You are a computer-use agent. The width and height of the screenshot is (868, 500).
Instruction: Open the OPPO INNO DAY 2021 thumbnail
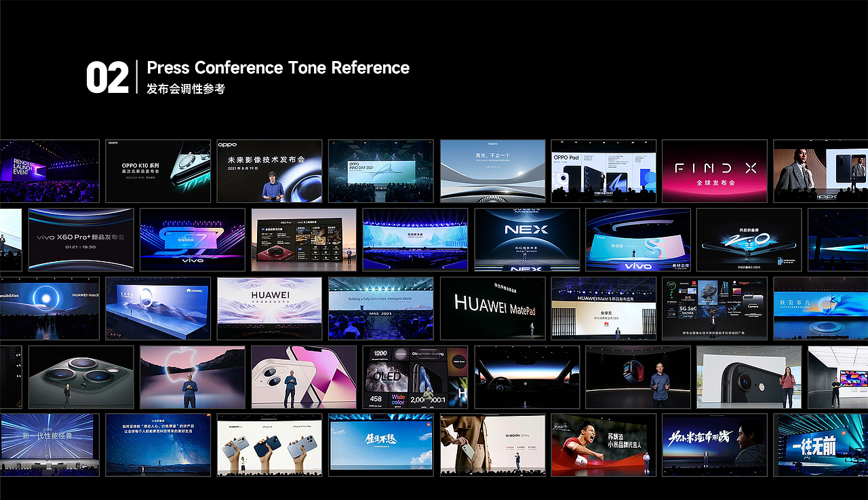pos(380,171)
